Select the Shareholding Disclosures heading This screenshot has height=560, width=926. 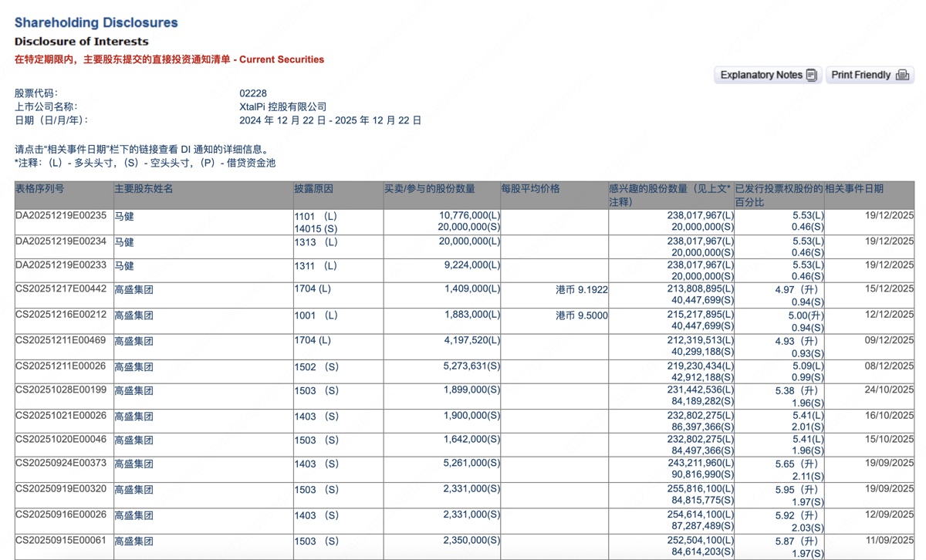pos(96,23)
